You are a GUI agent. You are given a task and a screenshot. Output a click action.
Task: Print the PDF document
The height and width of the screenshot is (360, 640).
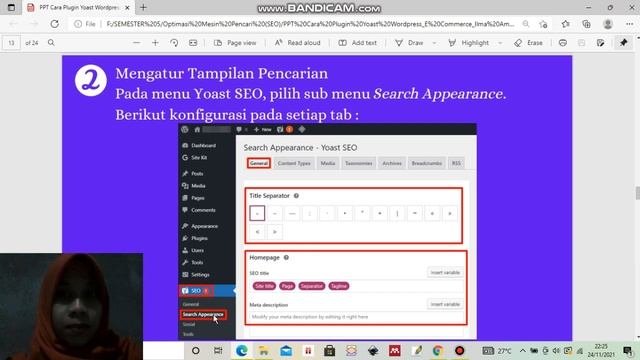[562, 42]
